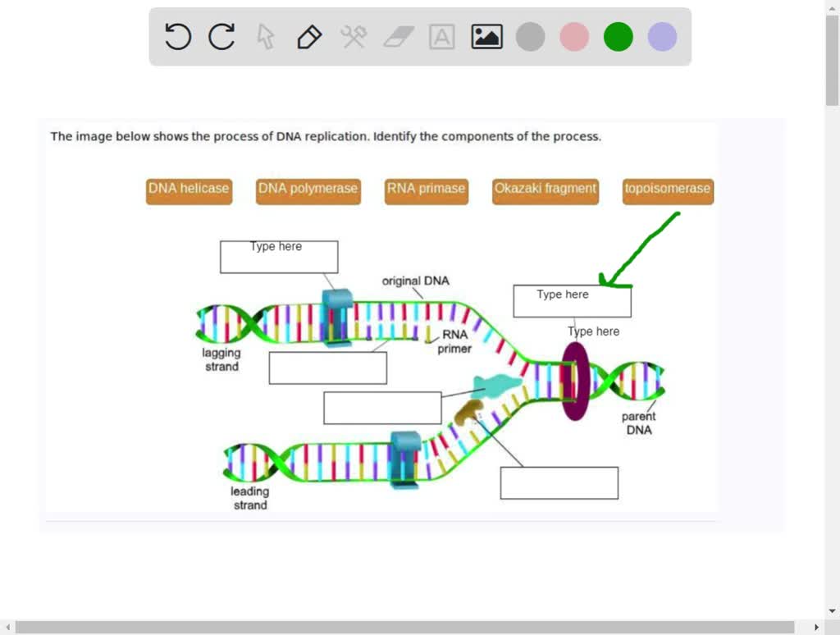This screenshot has width=840, height=635.
Task: Select the arrow pointer tool
Action: click(x=264, y=36)
